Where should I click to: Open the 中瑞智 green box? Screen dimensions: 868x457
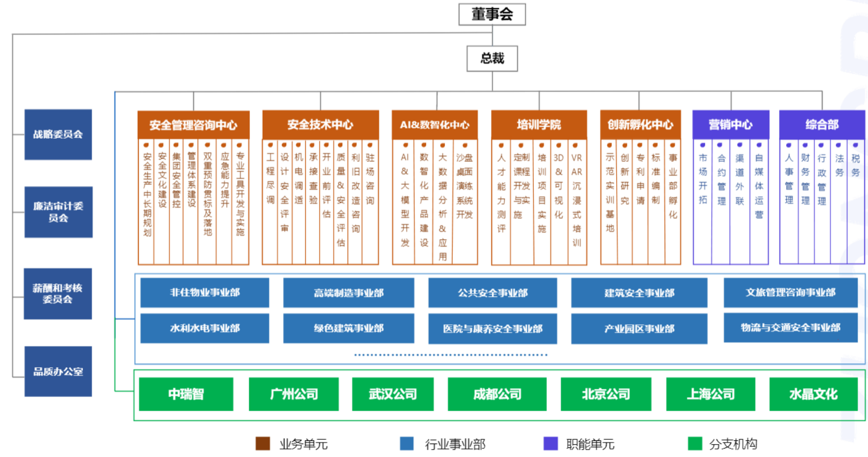(186, 394)
